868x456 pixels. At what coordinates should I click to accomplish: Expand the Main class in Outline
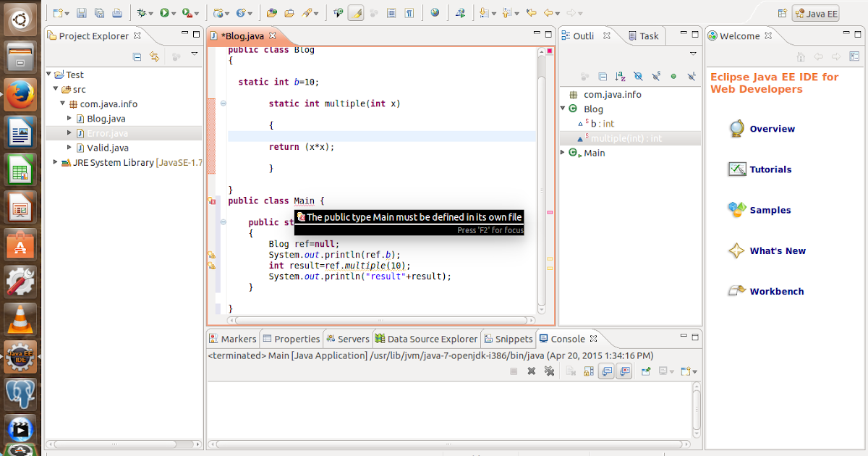coord(563,153)
